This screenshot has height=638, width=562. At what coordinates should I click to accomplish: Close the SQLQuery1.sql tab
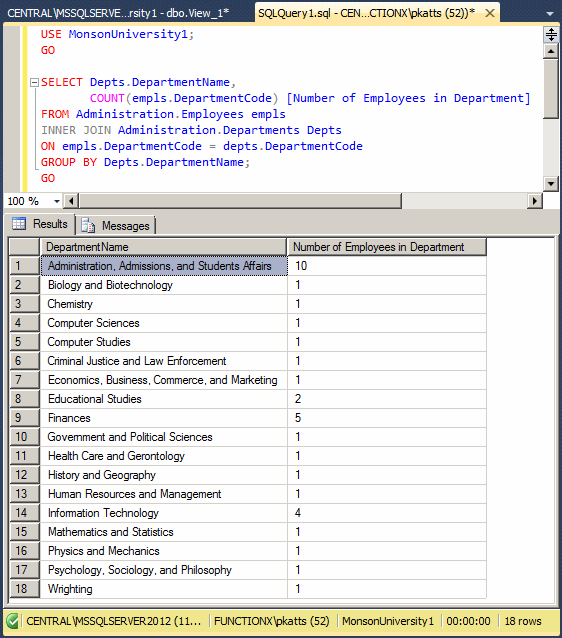click(490, 13)
